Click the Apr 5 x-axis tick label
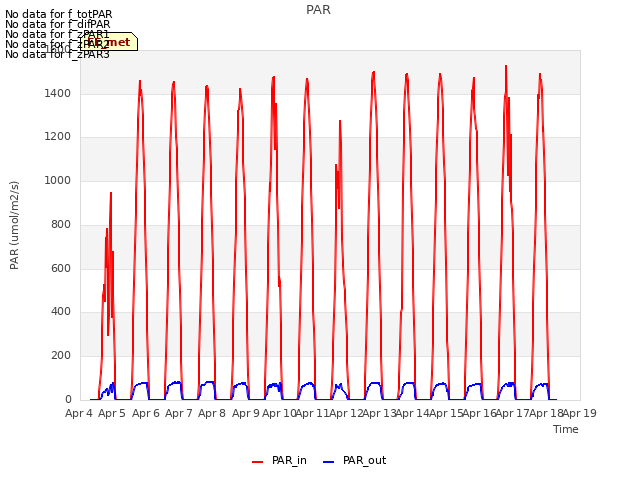 112,413
